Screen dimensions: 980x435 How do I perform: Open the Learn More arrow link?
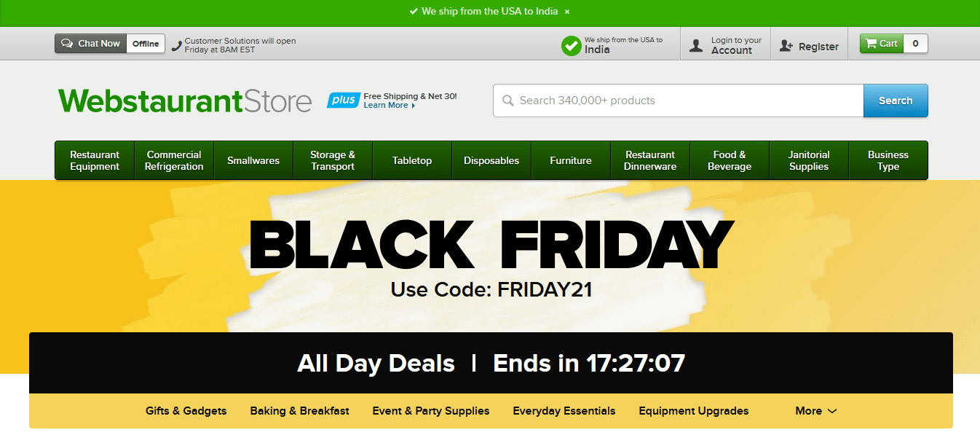coord(390,106)
